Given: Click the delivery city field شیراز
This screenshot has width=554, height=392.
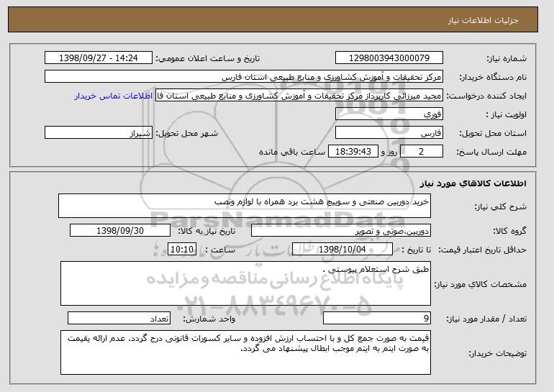Looking at the screenshot, I should click(99, 133).
